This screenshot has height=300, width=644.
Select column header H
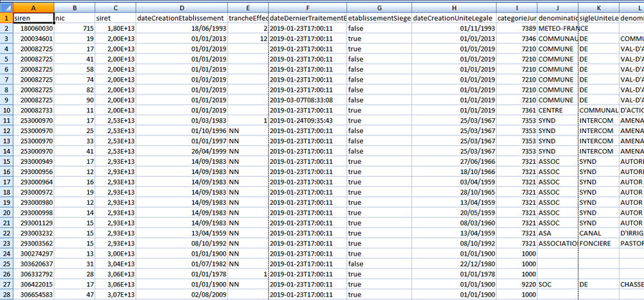pos(464,5)
